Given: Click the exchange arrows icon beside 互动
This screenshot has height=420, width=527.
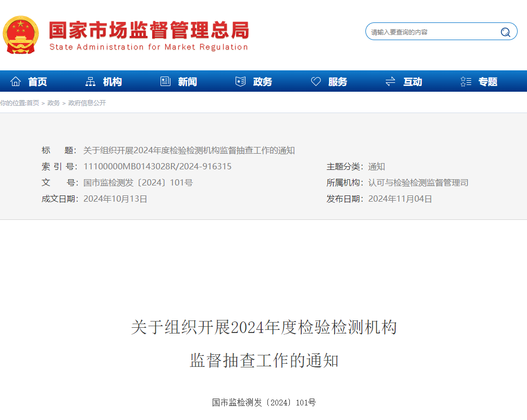Looking at the screenshot, I should [x=390, y=82].
